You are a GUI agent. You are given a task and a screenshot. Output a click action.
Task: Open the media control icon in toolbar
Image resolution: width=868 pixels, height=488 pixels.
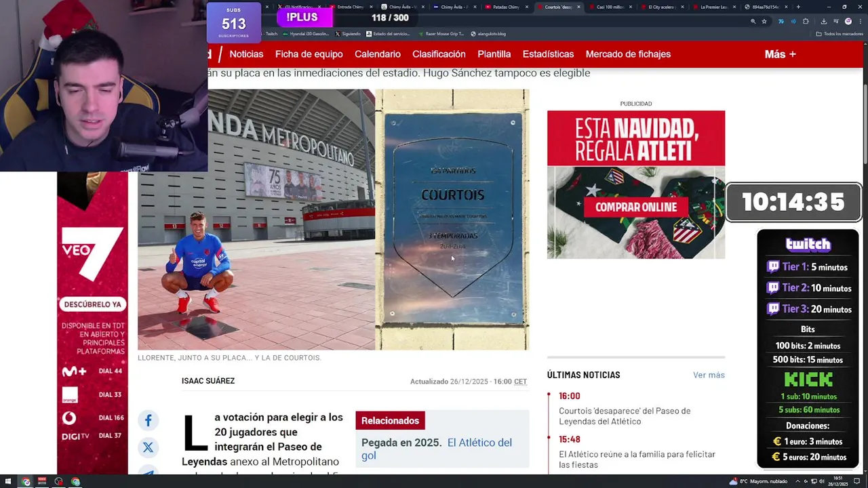[835, 21]
